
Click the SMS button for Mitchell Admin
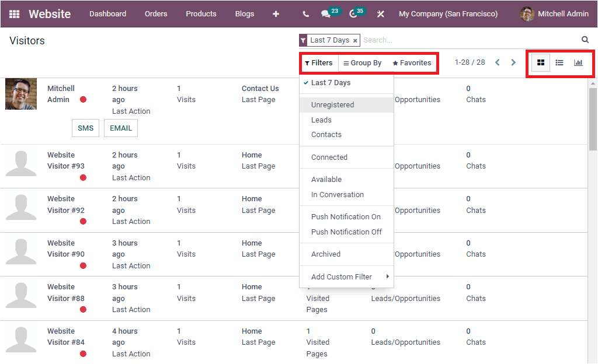point(85,128)
